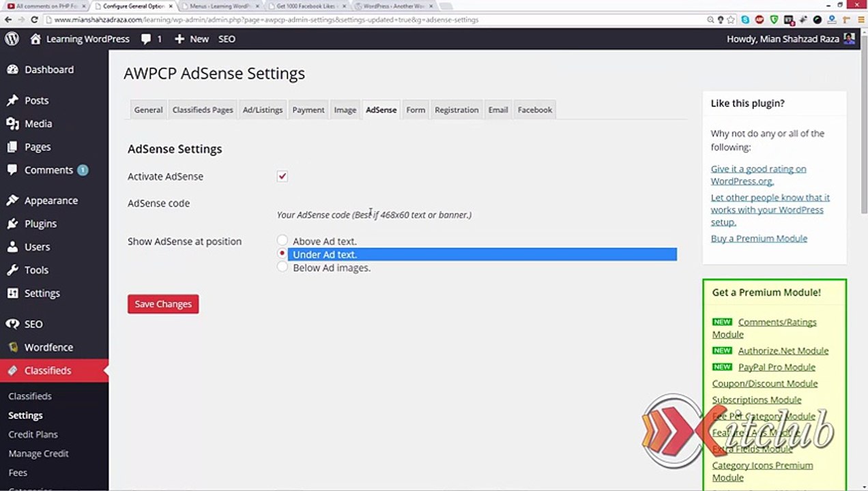This screenshot has height=491, width=868.
Task: Open the Email tab
Action: (498, 110)
